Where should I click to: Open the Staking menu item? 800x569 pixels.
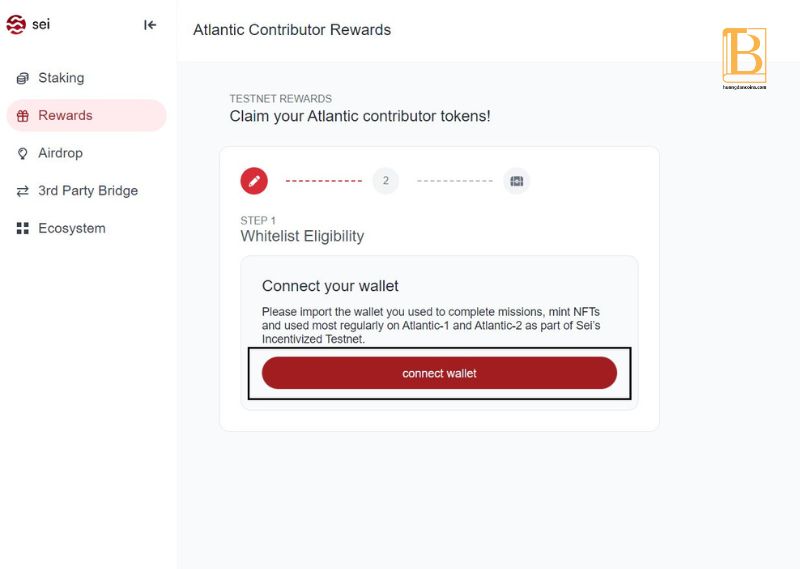coord(86,78)
